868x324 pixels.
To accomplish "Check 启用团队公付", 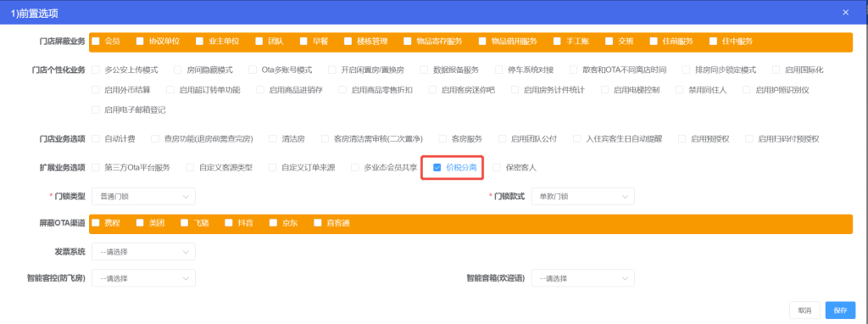I will [502, 138].
